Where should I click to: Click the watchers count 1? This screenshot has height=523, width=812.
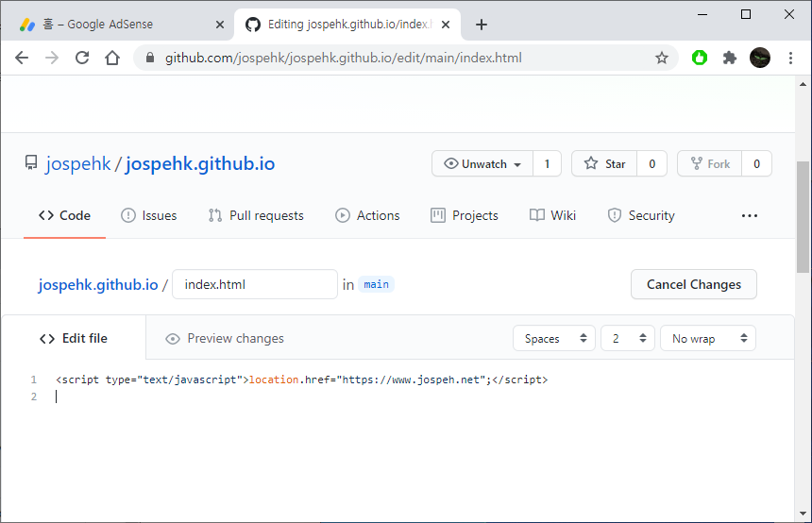coord(547,163)
